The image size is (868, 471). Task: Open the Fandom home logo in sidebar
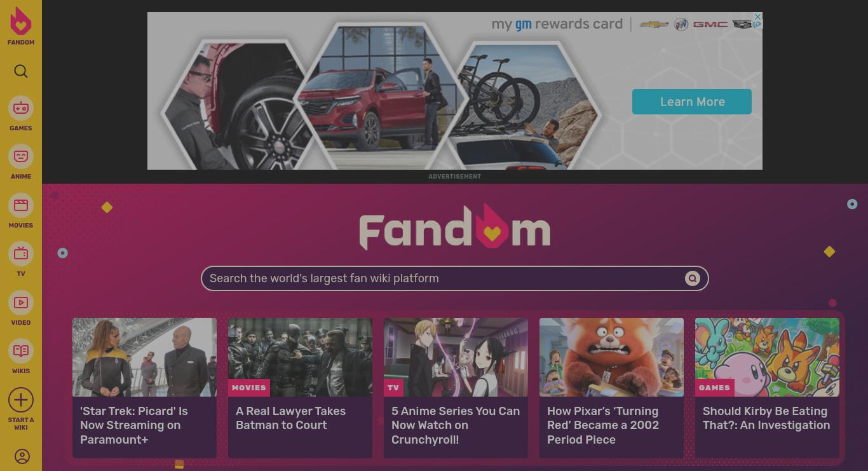click(x=21, y=25)
